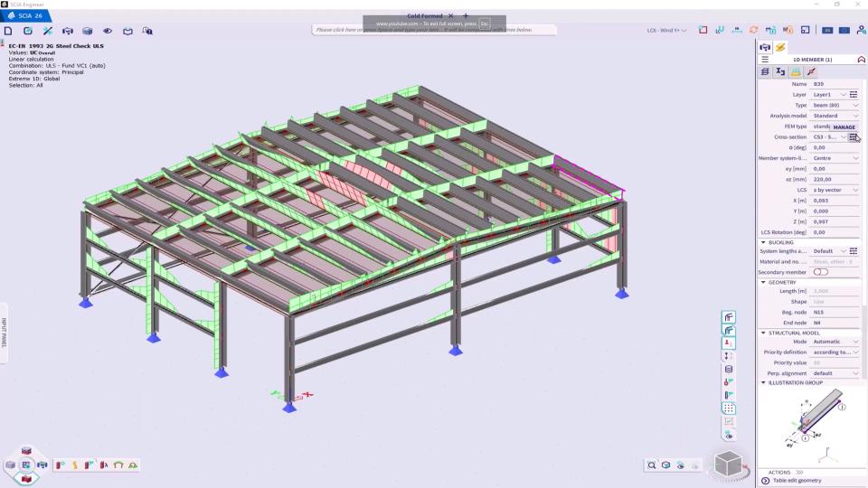Viewport: 868px width, 488px height.
Task: Click the New project icon
Action: pyautogui.click(x=8, y=31)
